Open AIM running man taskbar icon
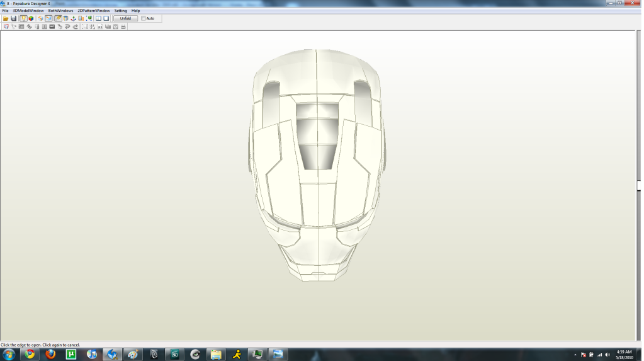644x361 pixels. point(237,354)
